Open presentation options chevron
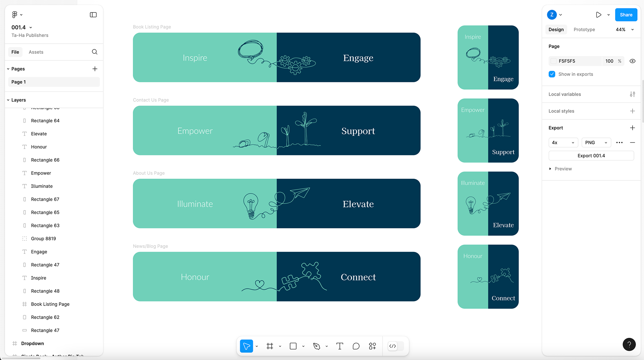This screenshot has height=360, width=644. tap(608, 15)
